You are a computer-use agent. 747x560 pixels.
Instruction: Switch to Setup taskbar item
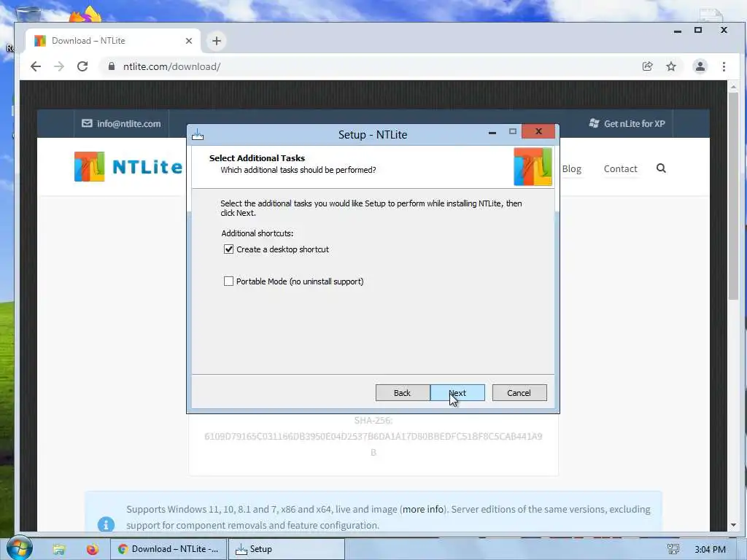tap(286, 549)
